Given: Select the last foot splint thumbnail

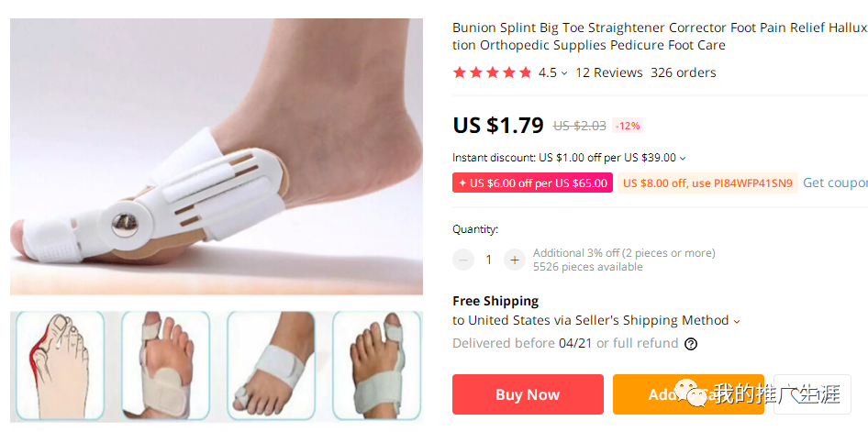Looking at the screenshot, I should pos(376,365).
